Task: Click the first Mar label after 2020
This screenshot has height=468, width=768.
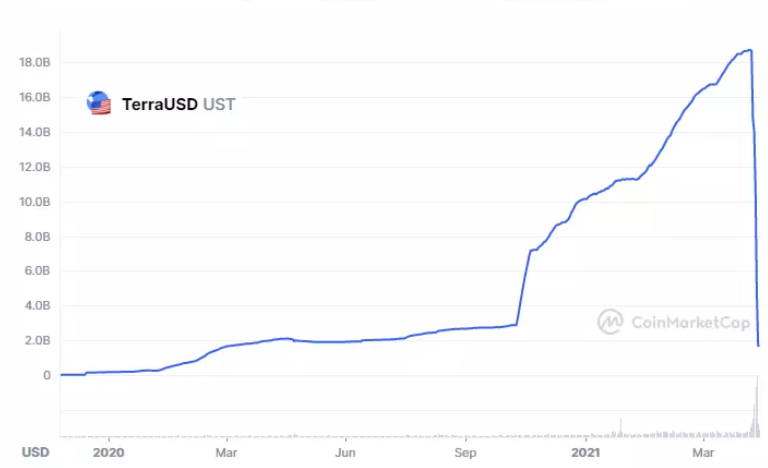Action: coord(227,451)
